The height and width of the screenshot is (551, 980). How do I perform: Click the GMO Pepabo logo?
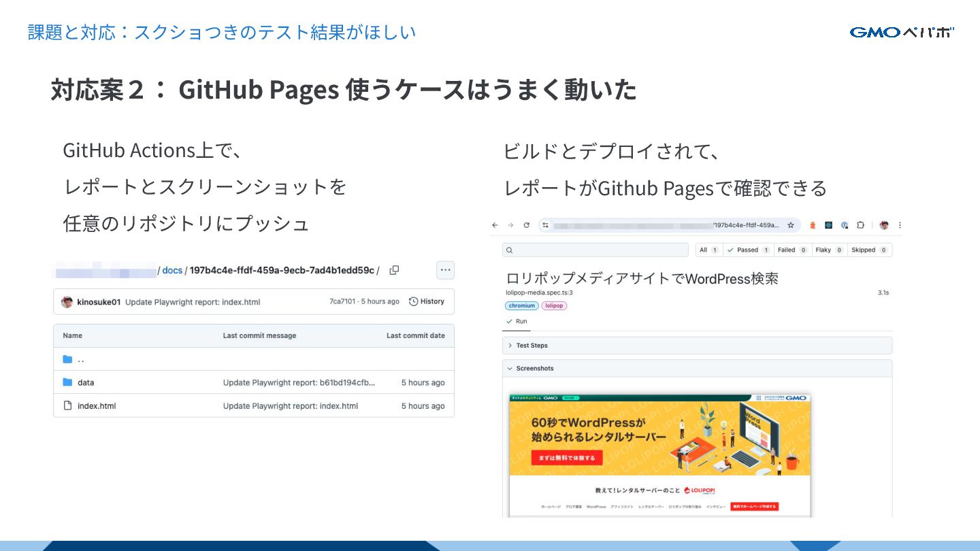click(902, 32)
